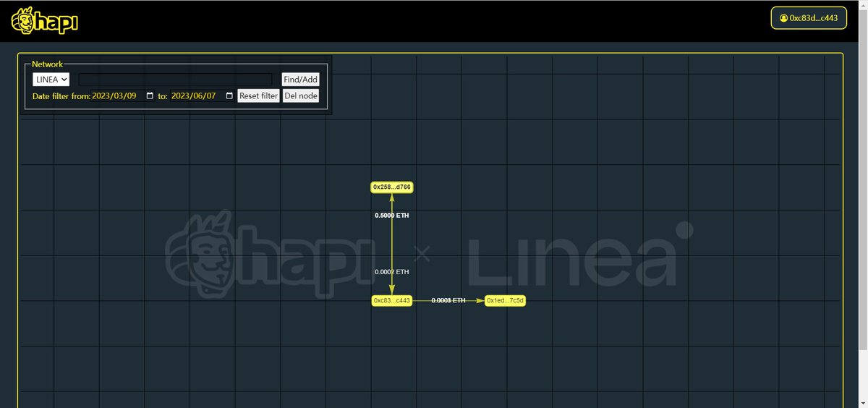This screenshot has width=868, height=408.
Task: Click the hapi logo in header
Action: [44, 21]
